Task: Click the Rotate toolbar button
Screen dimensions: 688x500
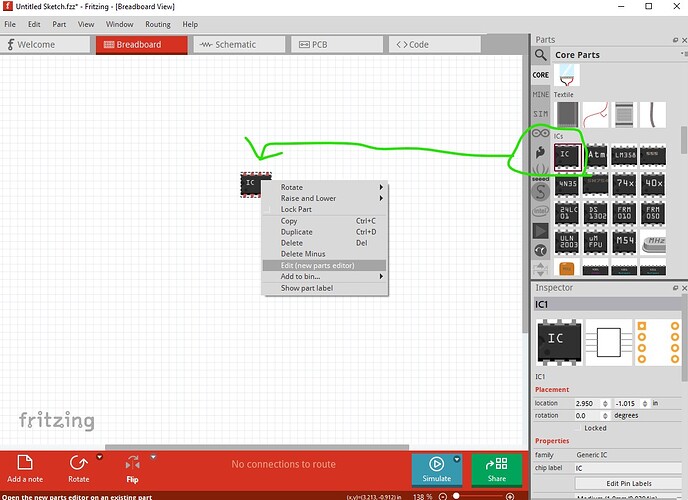Action: tap(79, 469)
